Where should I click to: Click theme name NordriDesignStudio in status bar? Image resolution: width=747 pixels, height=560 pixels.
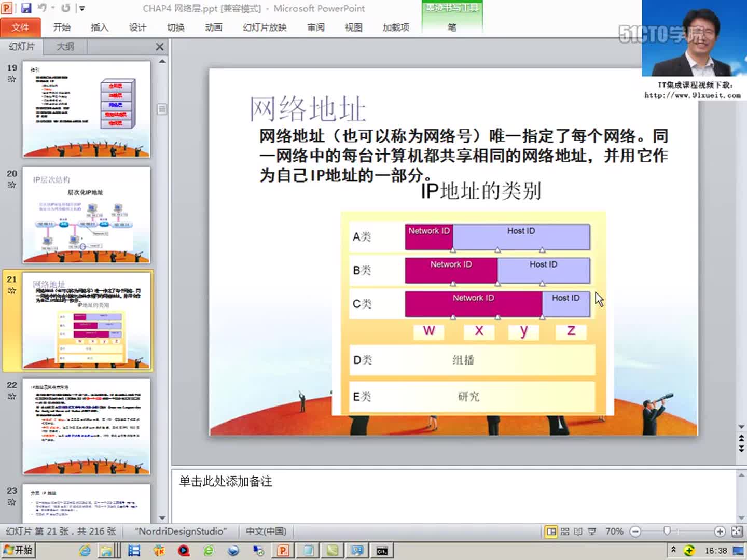[x=181, y=531]
